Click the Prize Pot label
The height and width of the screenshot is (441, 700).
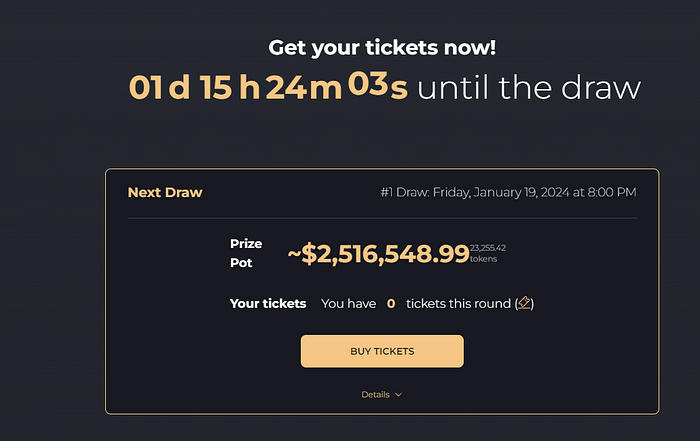[246, 253]
